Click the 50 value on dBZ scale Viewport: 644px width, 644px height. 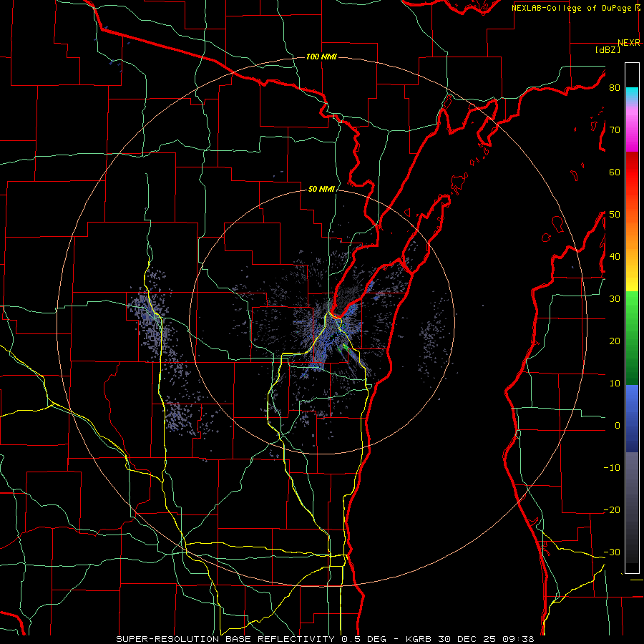(x=615, y=215)
